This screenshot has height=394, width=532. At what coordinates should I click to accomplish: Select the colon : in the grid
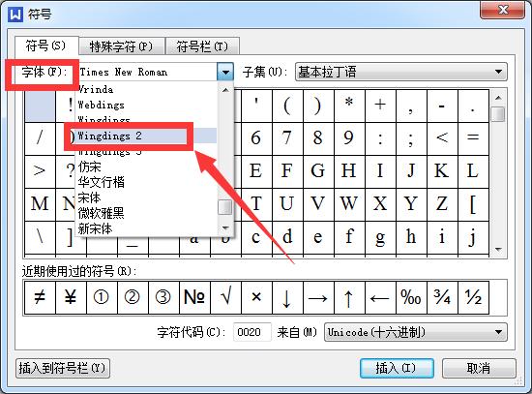click(380, 138)
